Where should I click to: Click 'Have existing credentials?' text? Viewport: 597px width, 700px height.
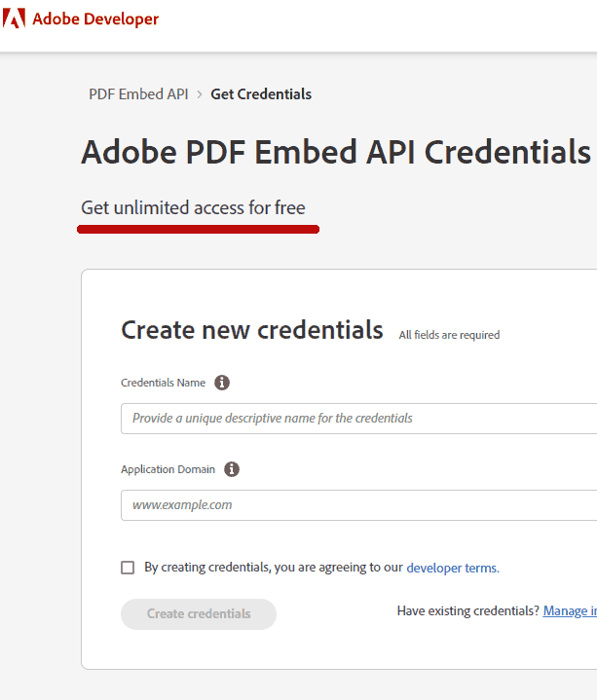pos(468,610)
